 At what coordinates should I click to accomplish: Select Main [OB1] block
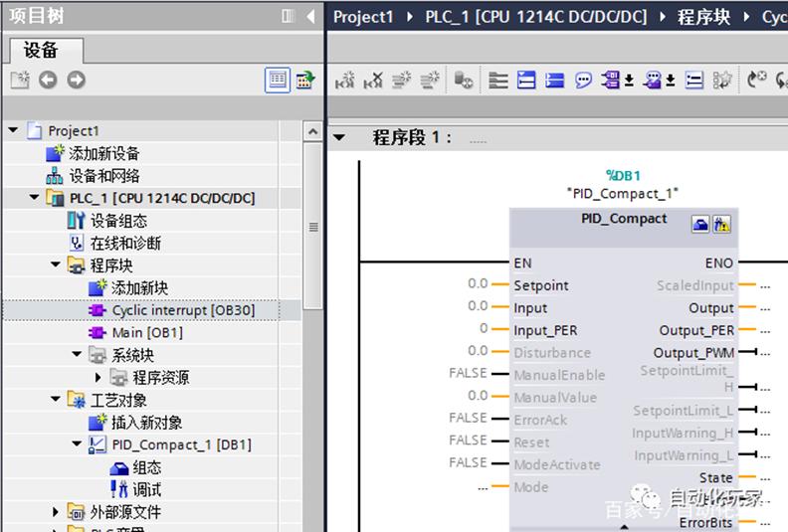147,332
